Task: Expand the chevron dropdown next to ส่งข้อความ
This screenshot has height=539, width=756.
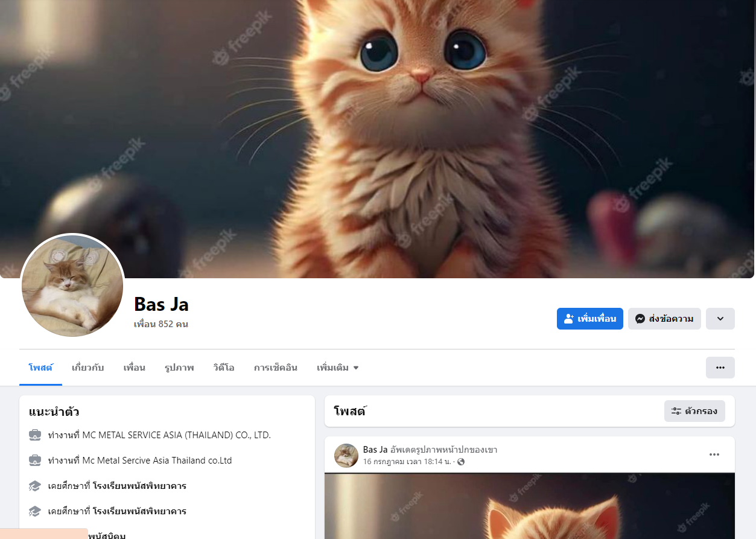Action: (720, 319)
